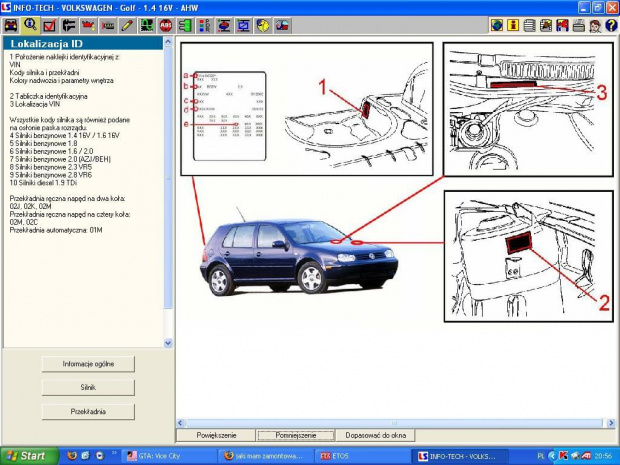Click the red Kaspersky tray icon
Viewport: 620px width, 465px height.
pos(564,456)
